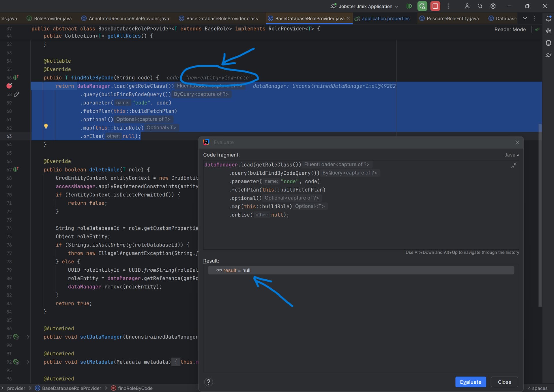Click inside the Code fragment input area
The height and width of the screenshot is (392, 554).
(361, 205)
